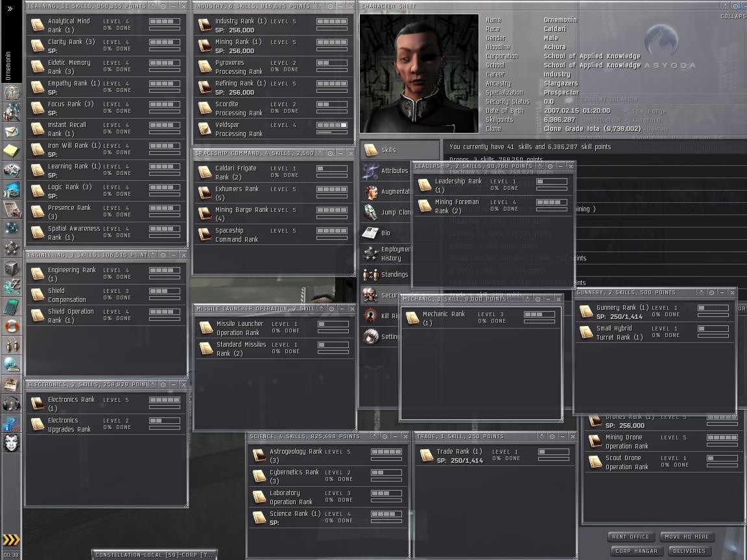Toggle the pin on Spaceship Command window
This screenshot has height=560, width=747.
pos(330,153)
